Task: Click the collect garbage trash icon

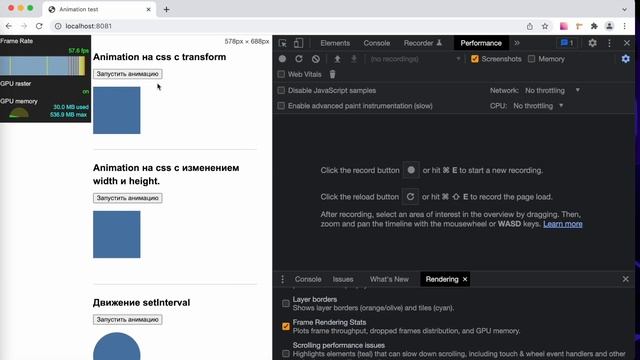Action: pos(332,74)
